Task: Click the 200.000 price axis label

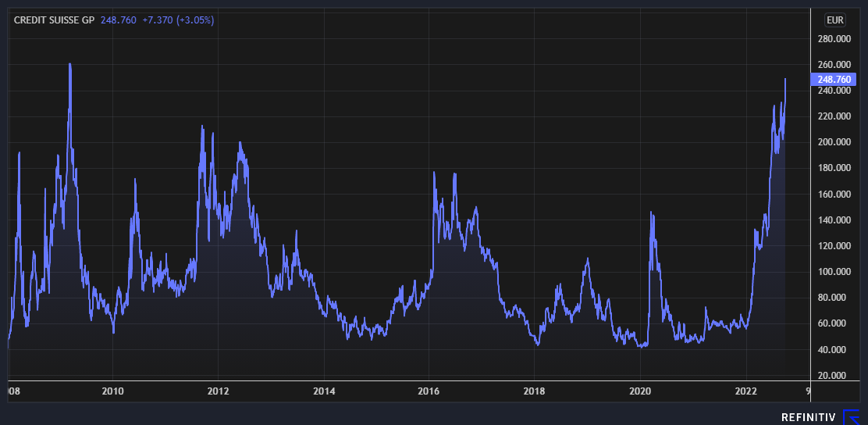Action: 834,142
